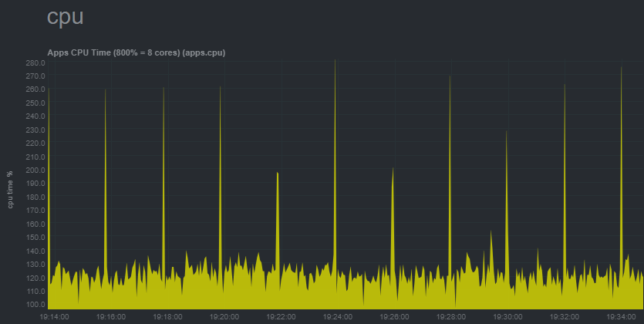The width and height of the screenshot is (644, 324).
Task: Click the 250.0 y-axis label
Action: point(35,103)
